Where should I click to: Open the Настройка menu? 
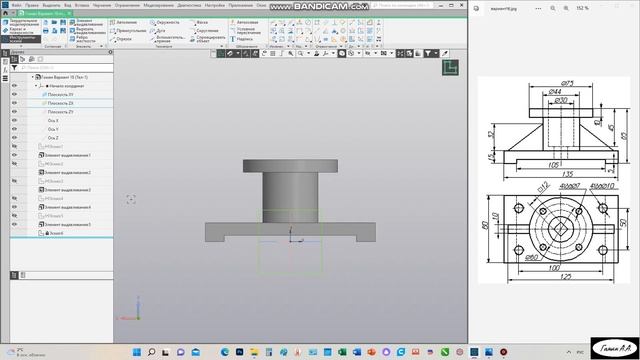[x=215, y=5]
